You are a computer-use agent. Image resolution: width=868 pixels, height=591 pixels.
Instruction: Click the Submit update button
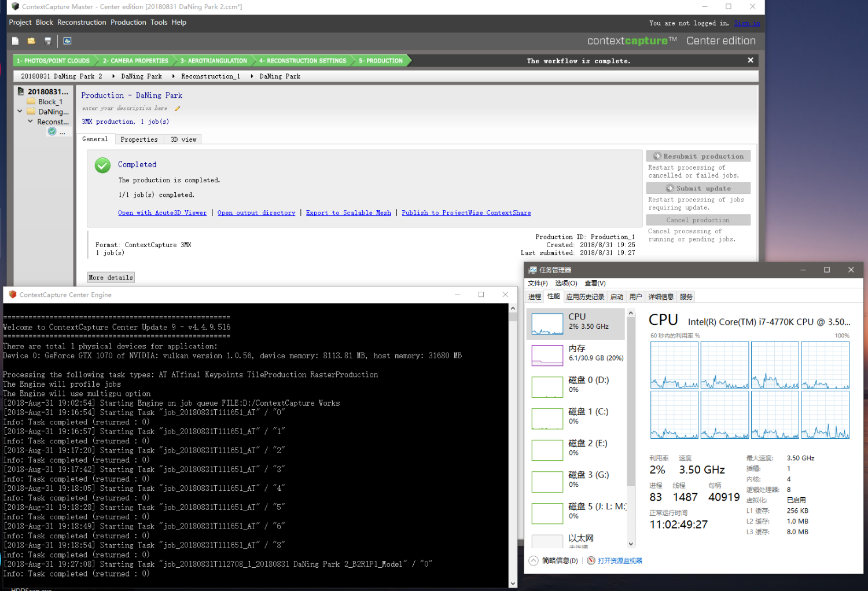(x=698, y=188)
